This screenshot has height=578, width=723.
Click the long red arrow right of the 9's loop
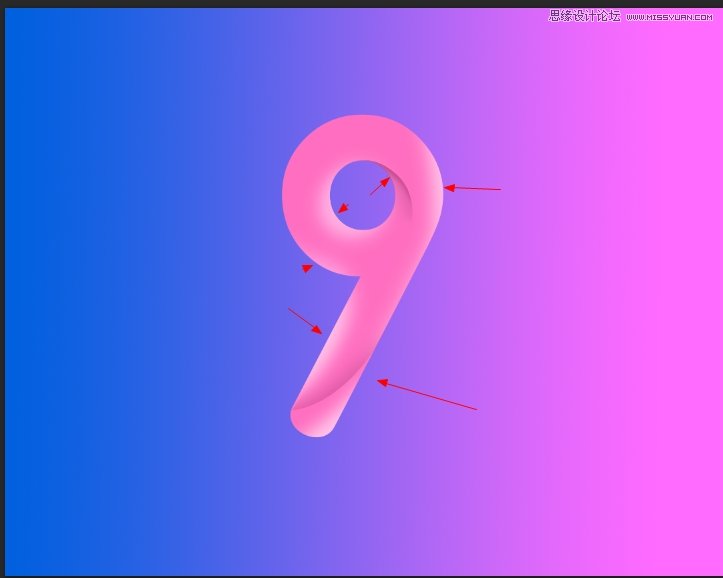472,188
